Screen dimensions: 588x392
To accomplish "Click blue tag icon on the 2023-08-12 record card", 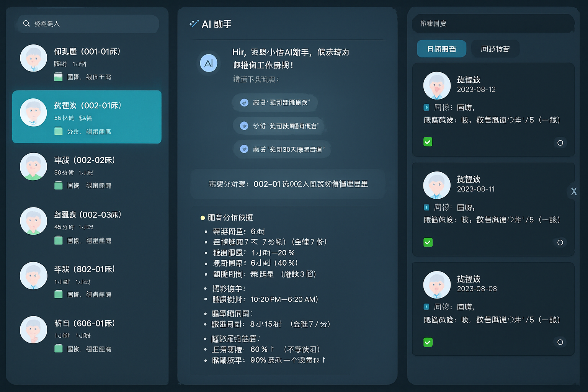I will (x=426, y=108).
